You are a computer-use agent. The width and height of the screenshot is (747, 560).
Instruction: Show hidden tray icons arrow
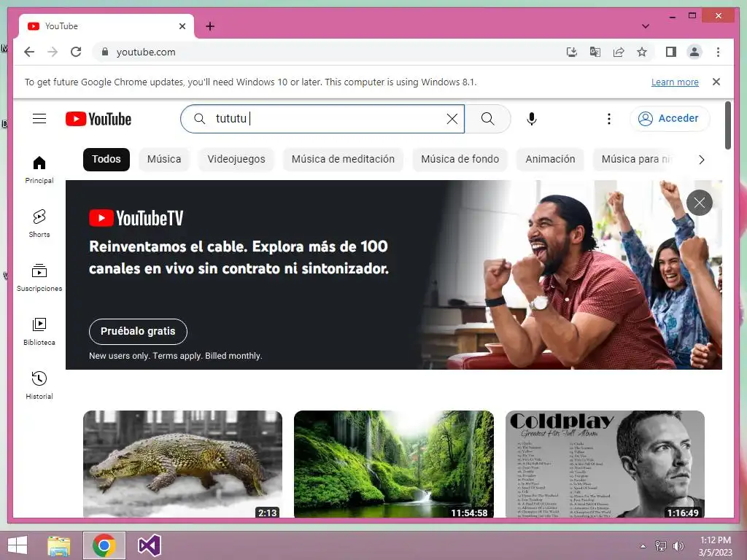point(643,545)
